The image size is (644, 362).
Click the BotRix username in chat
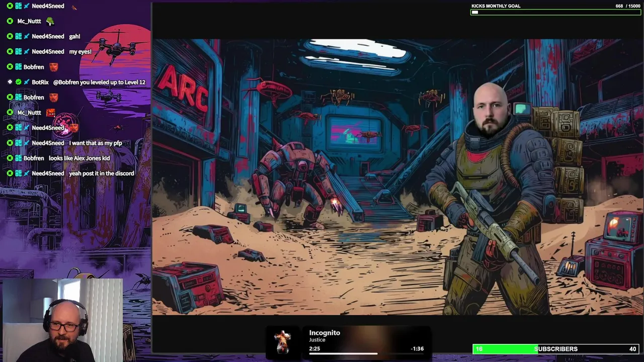click(40, 82)
